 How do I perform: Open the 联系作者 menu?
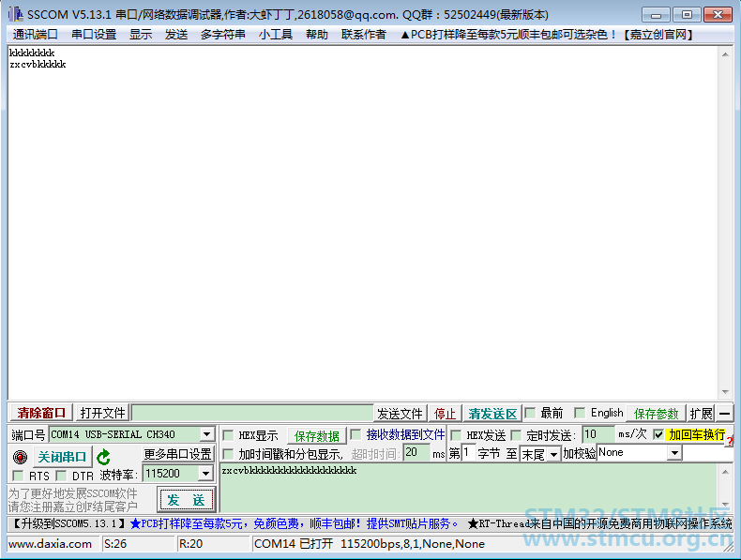click(x=363, y=35)
